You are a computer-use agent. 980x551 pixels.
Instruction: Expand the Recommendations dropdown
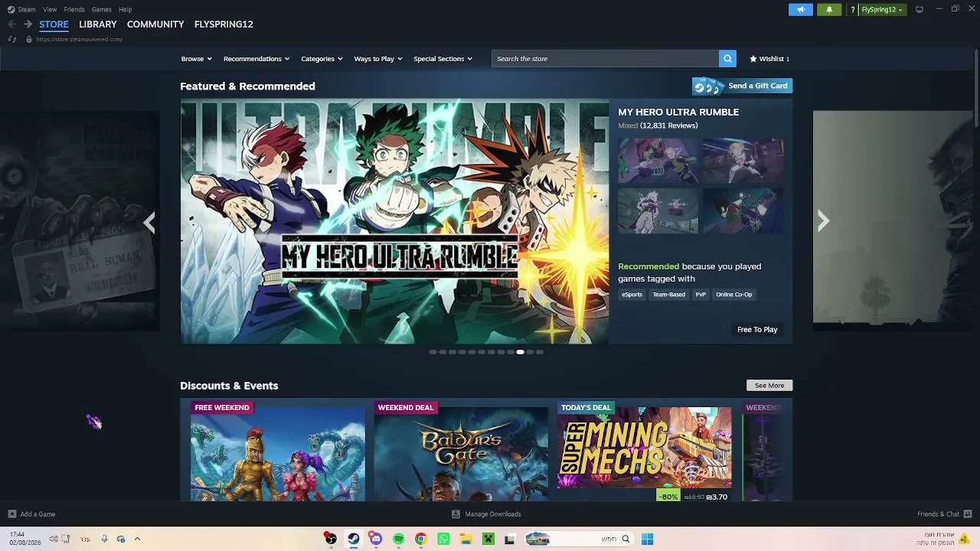[256, 59]
